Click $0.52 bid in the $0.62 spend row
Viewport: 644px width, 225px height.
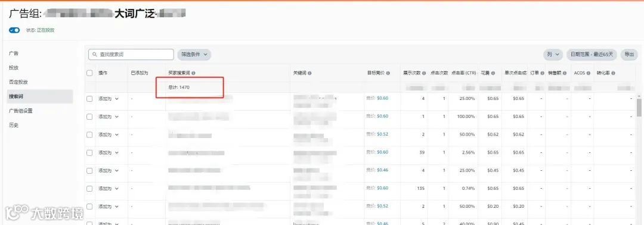coord(382,135)
